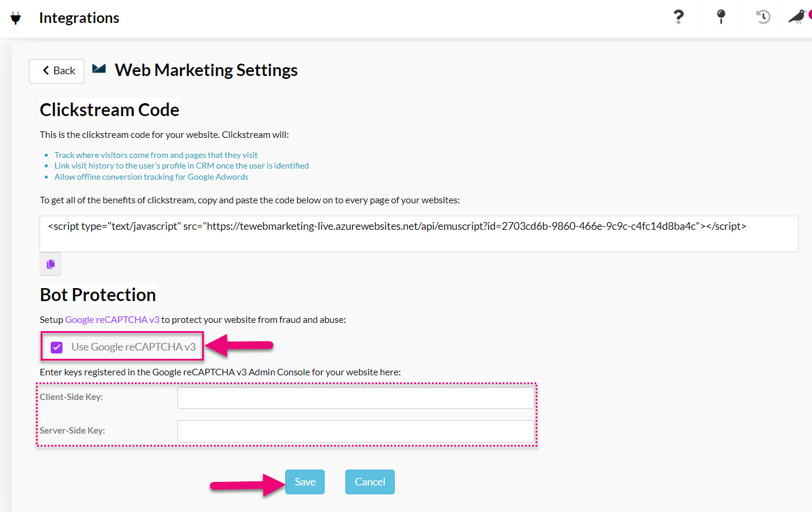Open the Google reCAPTCHA v3 link
This screenshot has width=812, height=512.
(112, 319)
